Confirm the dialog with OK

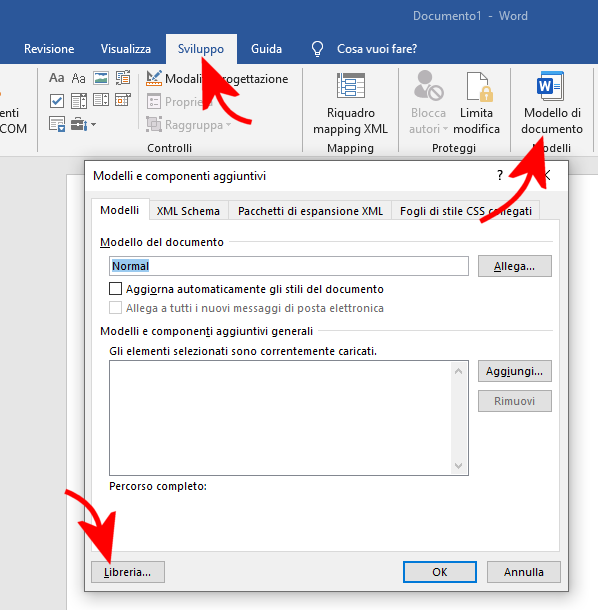pos(440,572)
